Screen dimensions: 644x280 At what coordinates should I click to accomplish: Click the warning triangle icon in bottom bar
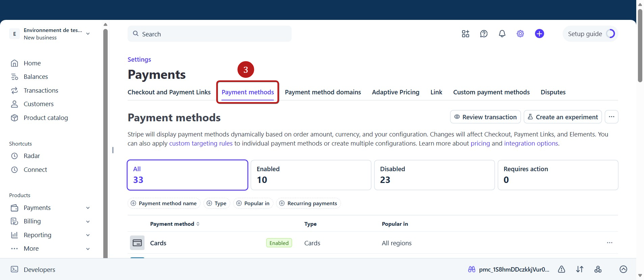coord(561,269)
